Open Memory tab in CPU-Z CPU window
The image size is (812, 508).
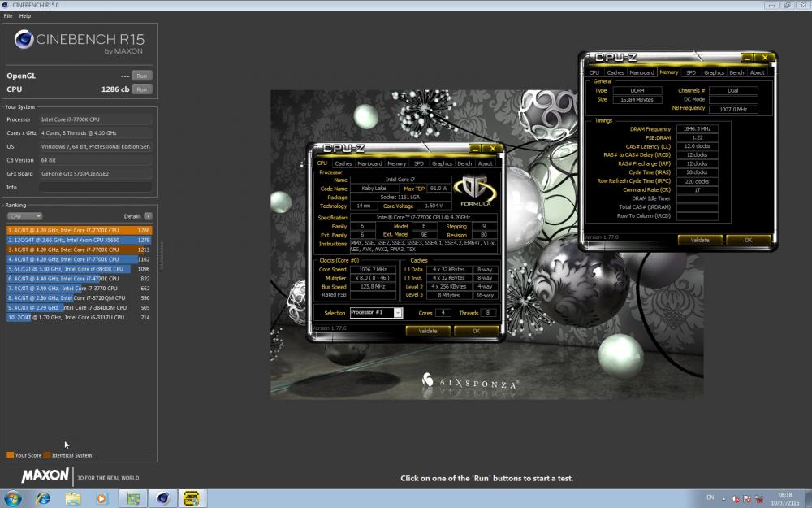point(397,164)
